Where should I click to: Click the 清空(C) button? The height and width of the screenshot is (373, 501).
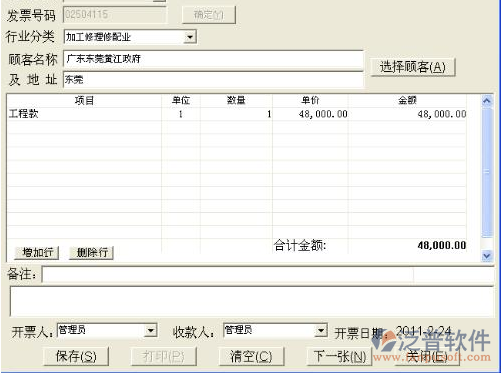(251, 356)
